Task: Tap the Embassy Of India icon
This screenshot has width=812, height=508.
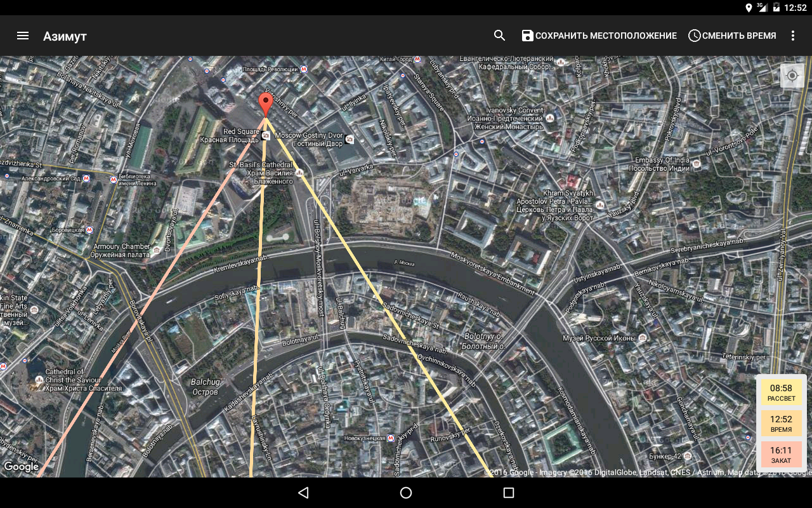Action: click(697, 163)
